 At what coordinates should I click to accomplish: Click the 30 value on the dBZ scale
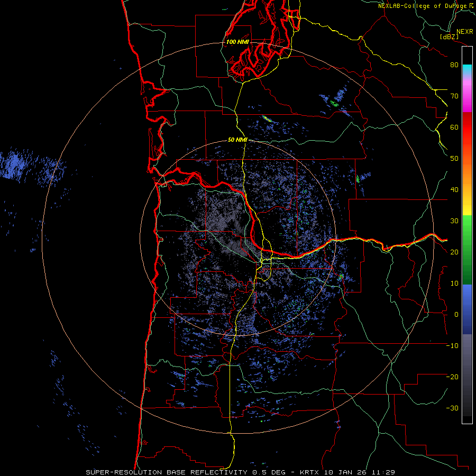click(x=454, y=221)
